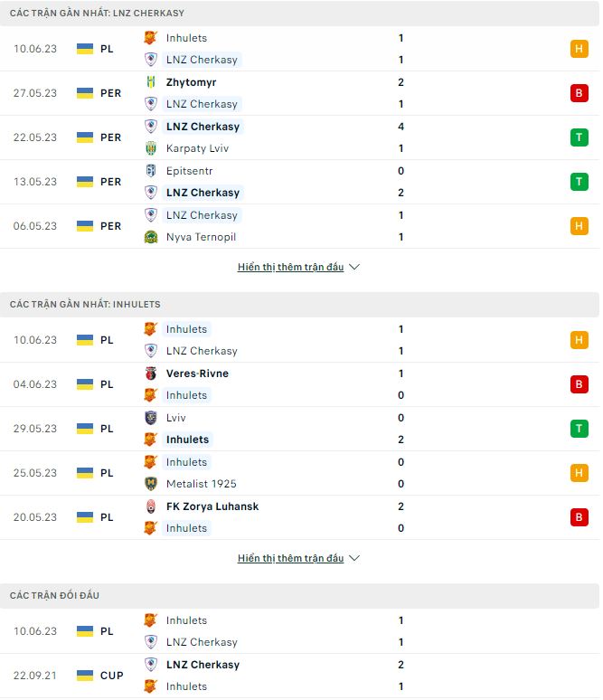Viewport: 603px width, 700px height.
Task: Click the Nyva Ternopil club crest
Action: pyautogui.click(x=151, y=237)
